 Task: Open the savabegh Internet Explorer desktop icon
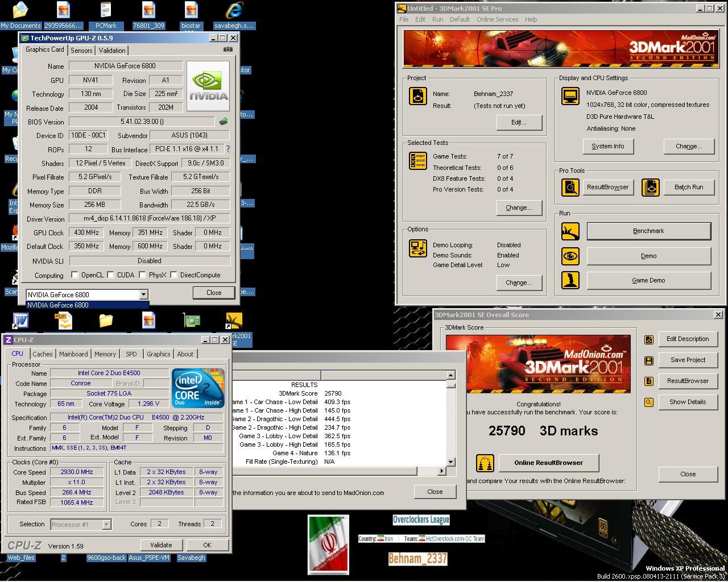(234, 15)
